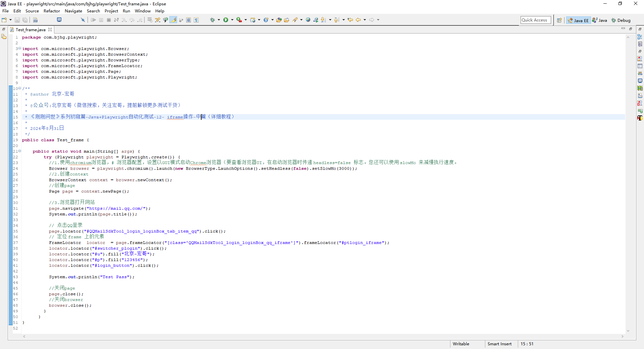Open the Refactor menu
Viewport: 644px width, 349px height.
pos(52,11)
